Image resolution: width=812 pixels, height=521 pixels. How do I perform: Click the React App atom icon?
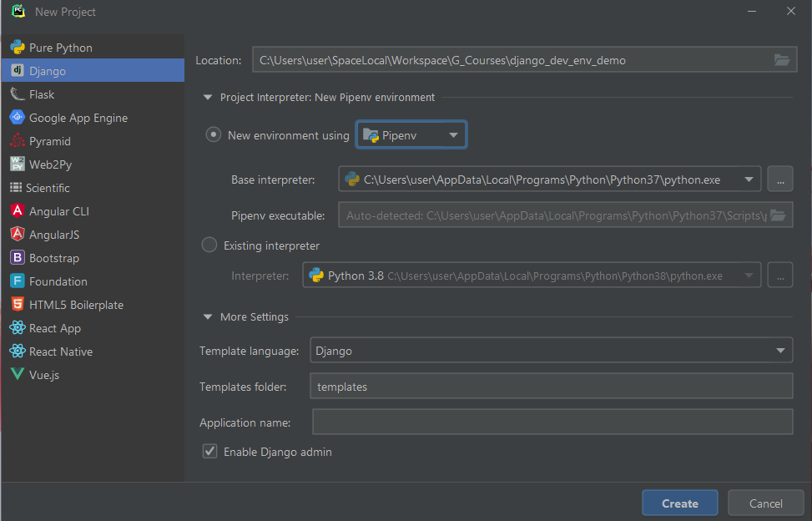[17, 327]
